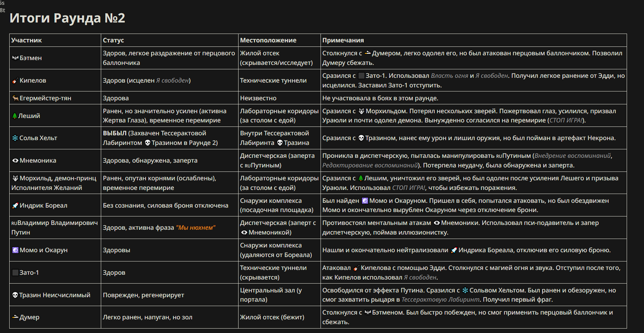Click "Легко ранен, напуган, но зол" status
644x333 pixels.
pyautogui.click(x=148, y=318)
